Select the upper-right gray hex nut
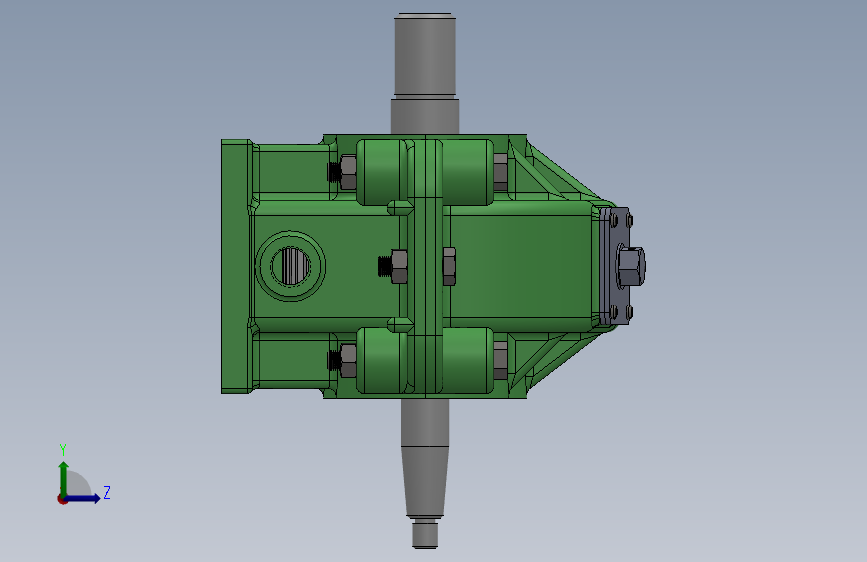The width and height of the screenshot is (867, 562). click(500, 172)
